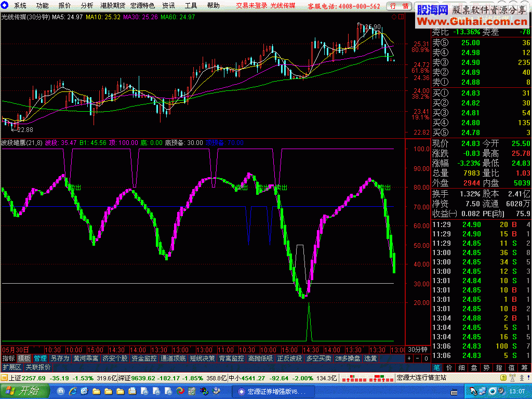Screen dimensions: 532x399
Task: Switch to 背离监控 indicator tab
Action: 231,358
